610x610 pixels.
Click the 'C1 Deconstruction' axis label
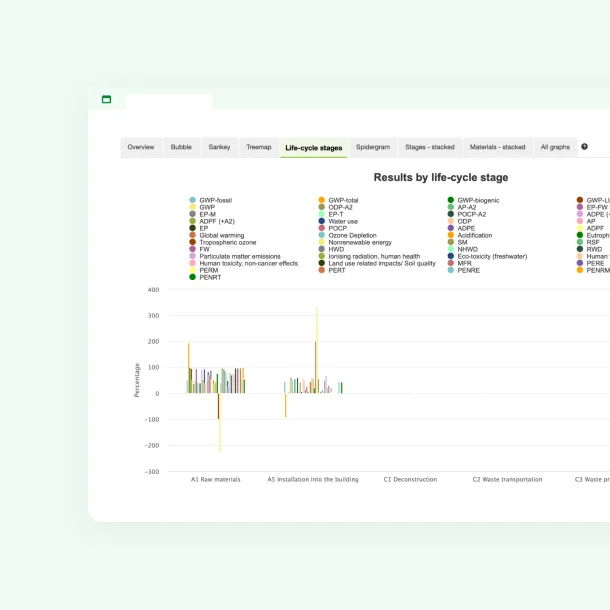(410, 479)
